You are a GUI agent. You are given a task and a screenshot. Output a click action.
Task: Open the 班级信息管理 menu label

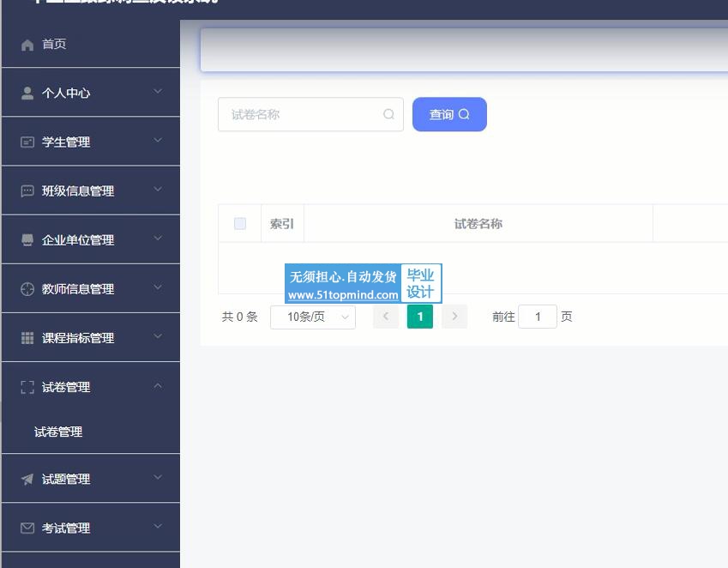click(x=78, y=191)
